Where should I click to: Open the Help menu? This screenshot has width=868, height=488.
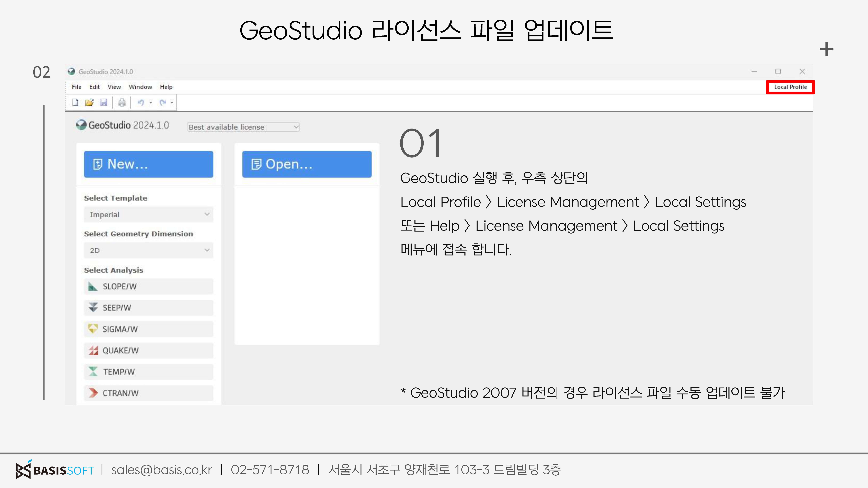166,87
